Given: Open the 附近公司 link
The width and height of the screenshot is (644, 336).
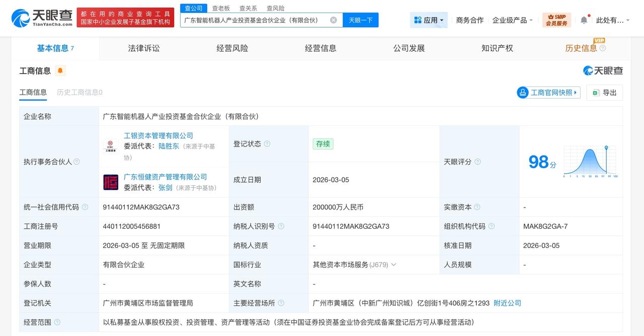Looking at the screenshot, I should [x=507, y=303].
